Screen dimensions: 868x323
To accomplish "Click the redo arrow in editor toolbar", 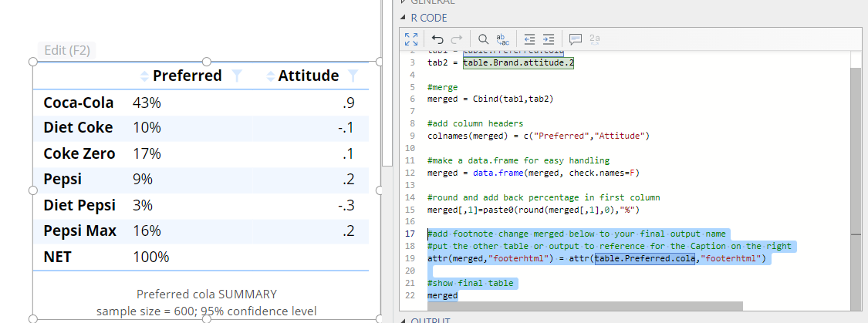I will 456,39.
